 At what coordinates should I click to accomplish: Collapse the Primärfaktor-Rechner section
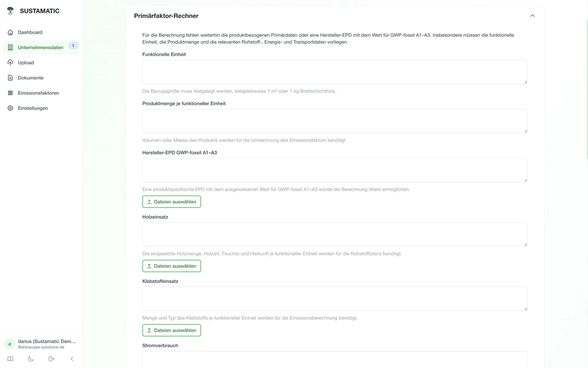pos(532,16)
